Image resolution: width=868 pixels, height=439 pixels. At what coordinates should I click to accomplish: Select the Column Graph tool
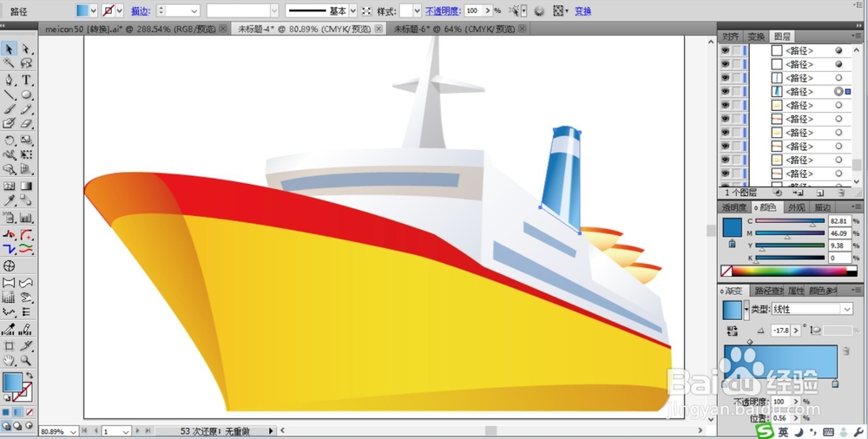(26, 218)
